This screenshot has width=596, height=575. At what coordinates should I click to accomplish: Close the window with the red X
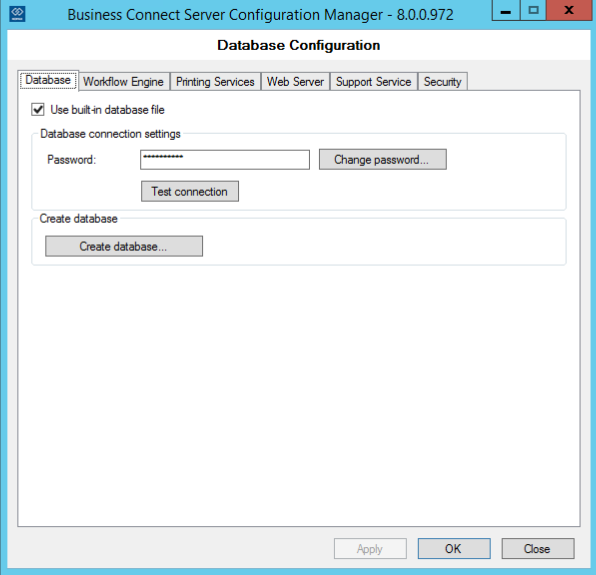click(x=569, y=10)
